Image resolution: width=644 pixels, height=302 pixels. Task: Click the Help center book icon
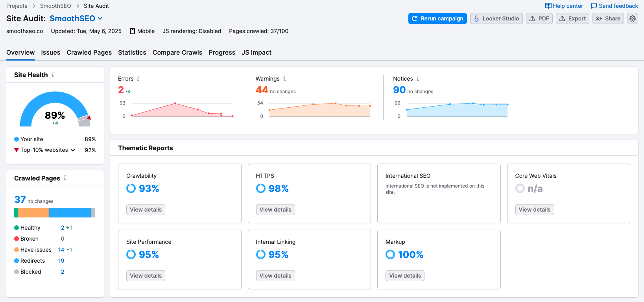coord(548,6)
